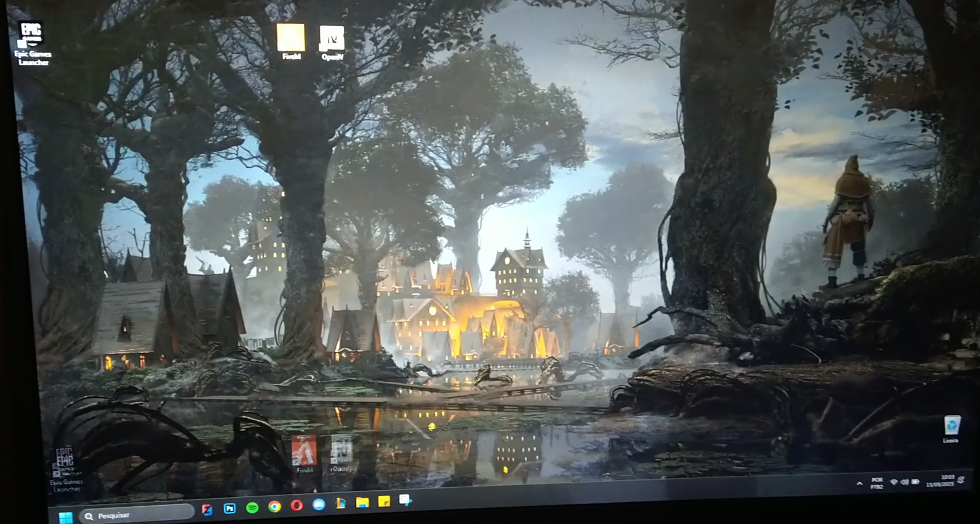This screenshot has height=524, width=980.
Task: Open the taskbar icon before File Explorer
Action: tap(341, 503)
